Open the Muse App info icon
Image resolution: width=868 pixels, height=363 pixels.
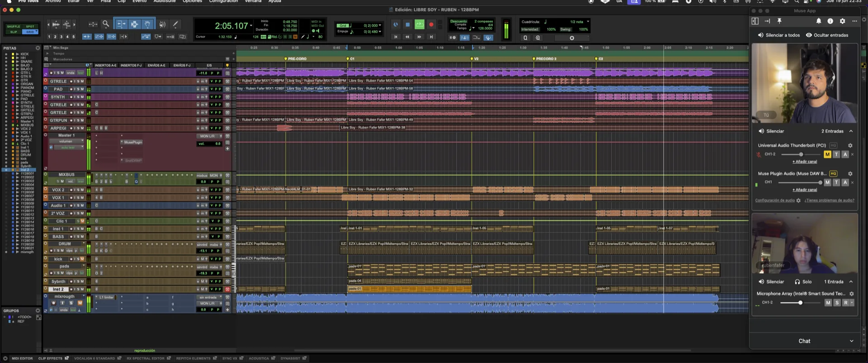pyautogui.click(x=830, y=21)
